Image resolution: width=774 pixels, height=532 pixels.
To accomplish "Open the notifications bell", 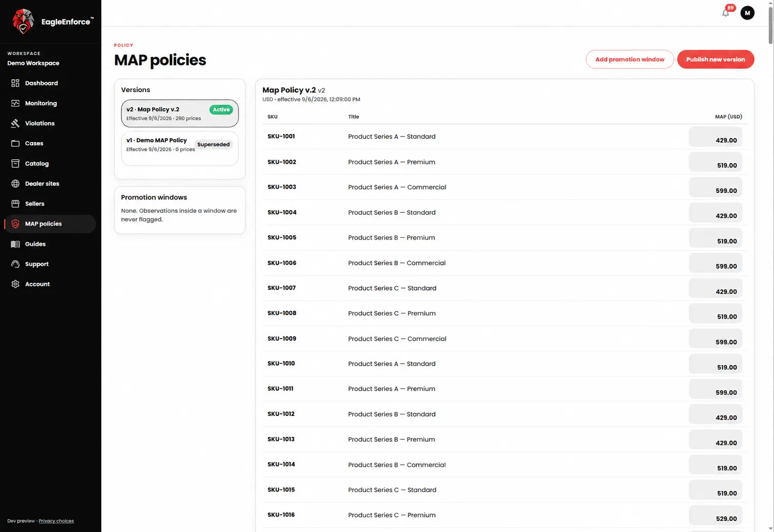I will coord(726,13).
